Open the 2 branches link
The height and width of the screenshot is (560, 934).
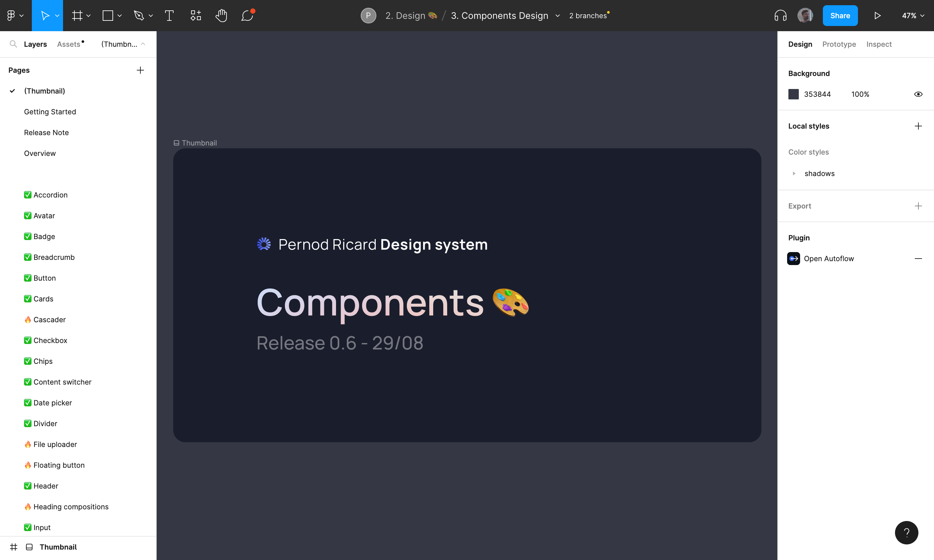[588, 16]
